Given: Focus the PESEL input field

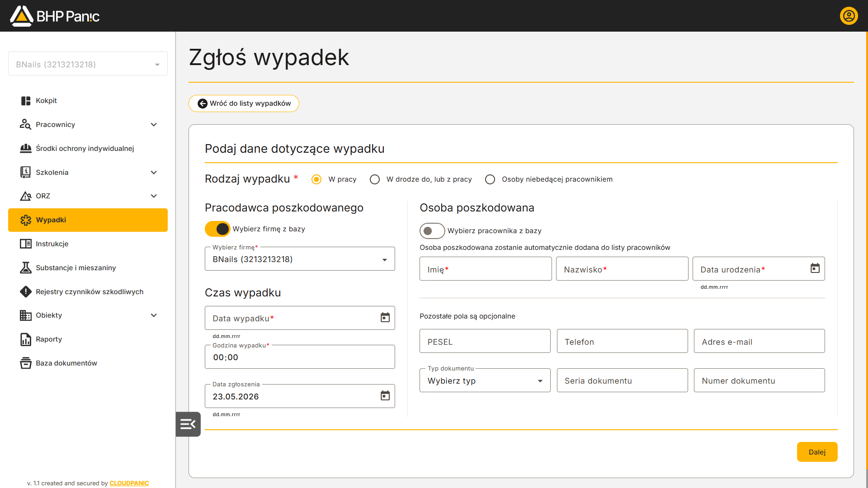Looking at the screenshot, I should click(x=485, y=341).
